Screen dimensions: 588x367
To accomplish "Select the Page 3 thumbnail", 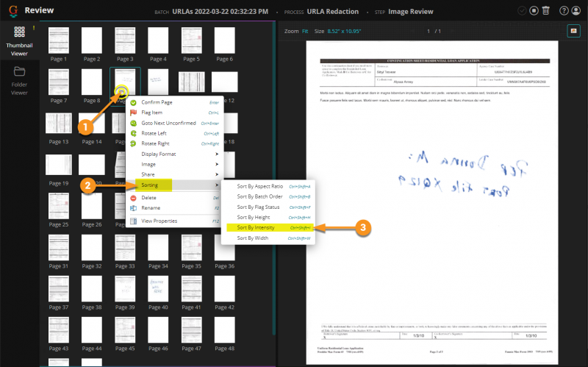I will [125, 40].
